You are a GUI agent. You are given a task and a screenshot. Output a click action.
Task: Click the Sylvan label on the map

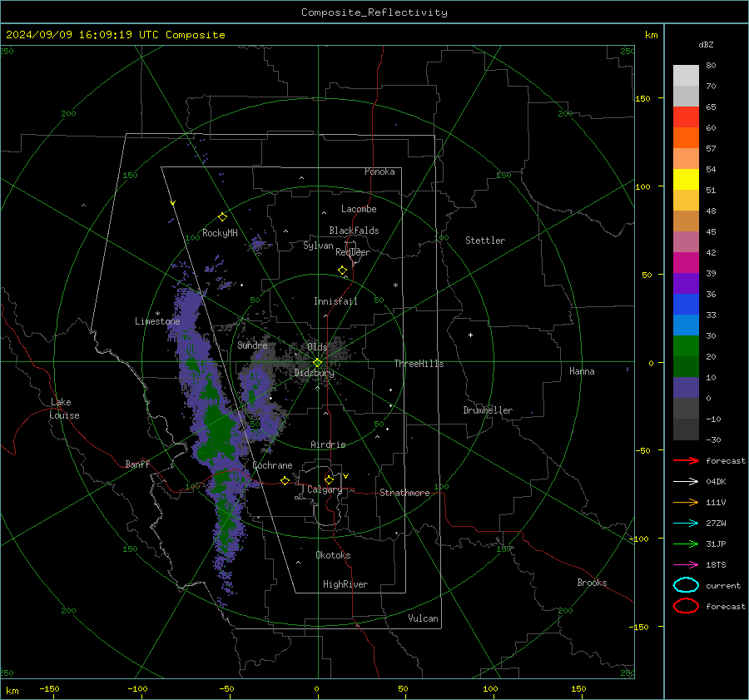(x=318, y=246)
